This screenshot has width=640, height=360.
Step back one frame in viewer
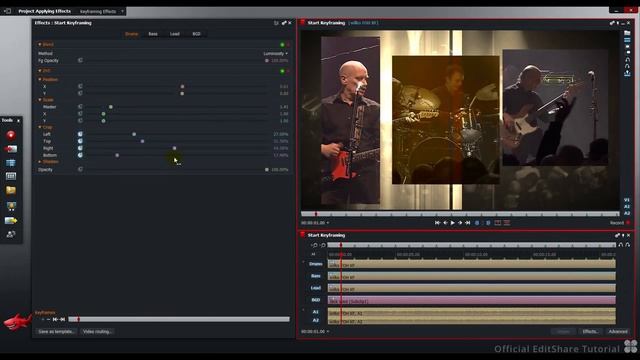[445, 223]
